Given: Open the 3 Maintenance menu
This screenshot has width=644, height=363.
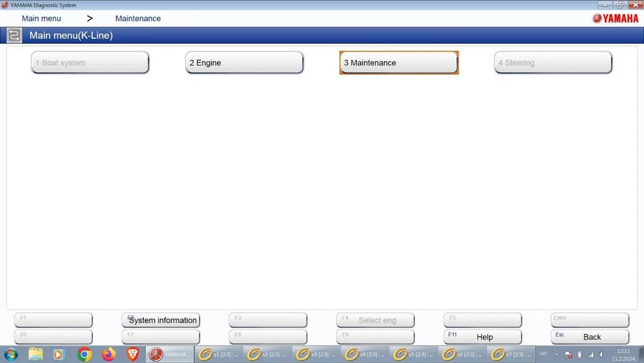Looking at the screenshot, I should 399,63.
